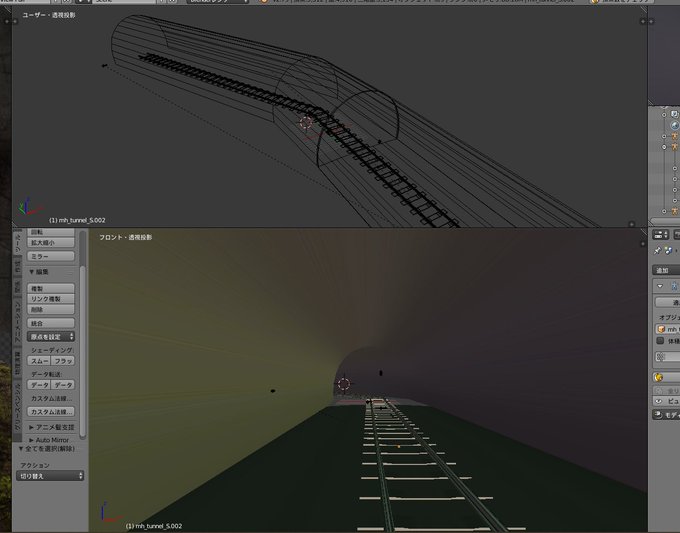
Task: Click the object context icon beside the pin
Action: click(668, 250)
